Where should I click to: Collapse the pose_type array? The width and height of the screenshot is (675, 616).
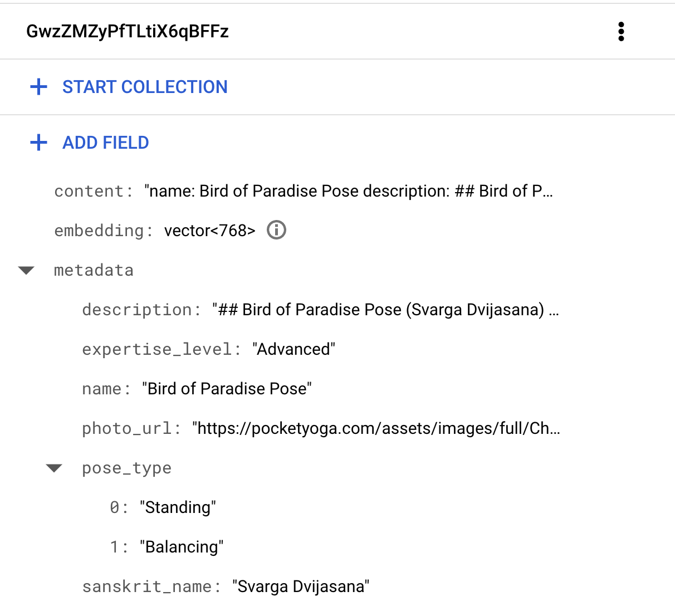[54, 468]
